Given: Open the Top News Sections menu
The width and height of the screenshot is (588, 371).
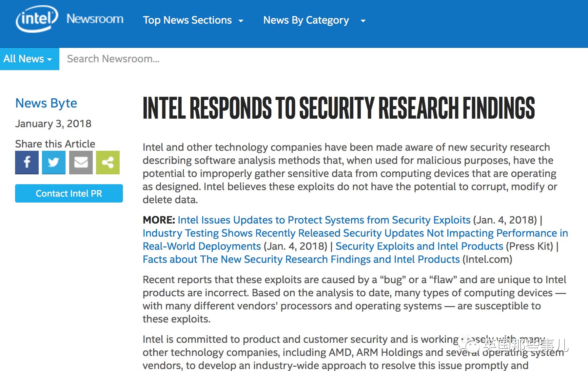Looking at the screenshot, I should point(187,20).
